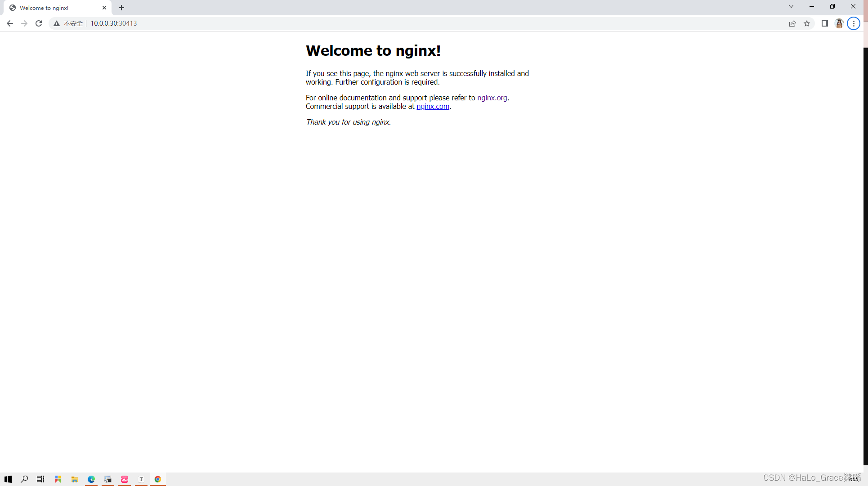Open Chrome's three-dot menu
Screen dimensions: 868x486
coord(854,23)
